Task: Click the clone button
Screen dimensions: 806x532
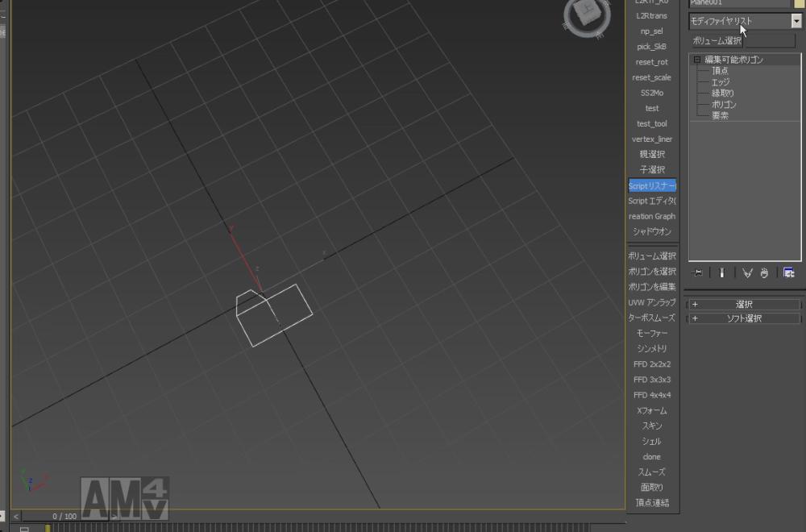Action: pos(652,457)
